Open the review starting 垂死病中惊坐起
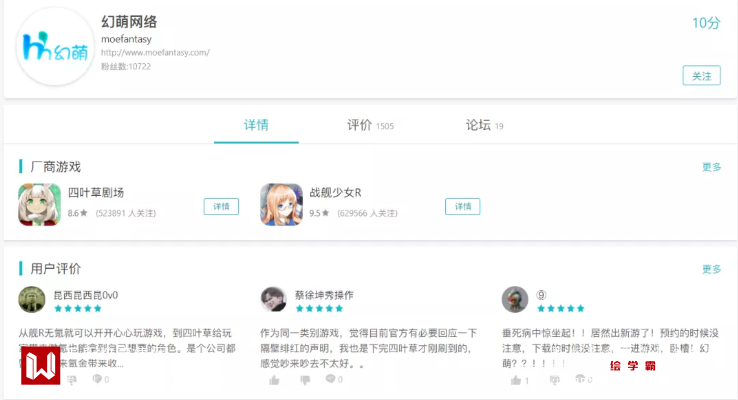 (x=610, y=348)
